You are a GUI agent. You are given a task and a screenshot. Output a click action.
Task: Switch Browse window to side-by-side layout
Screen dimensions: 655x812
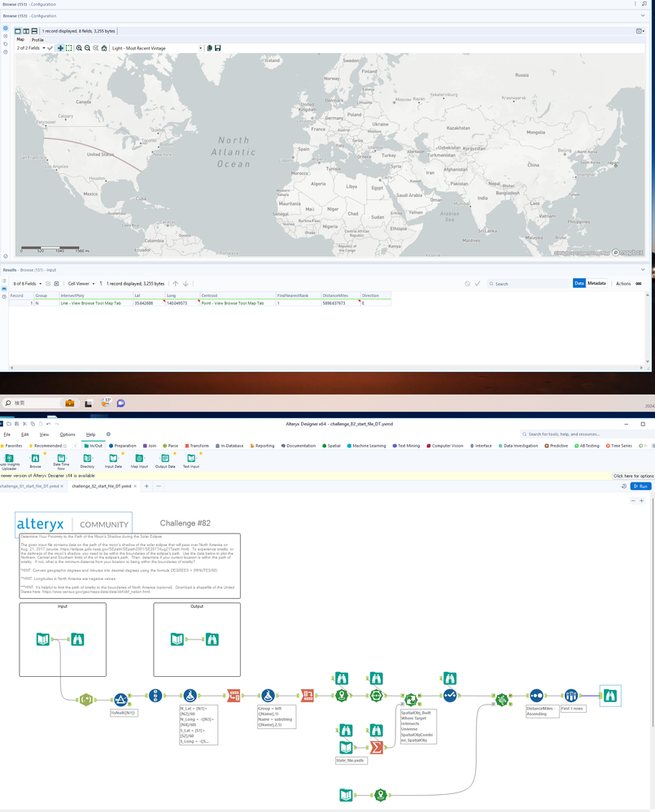pos(26,31)
